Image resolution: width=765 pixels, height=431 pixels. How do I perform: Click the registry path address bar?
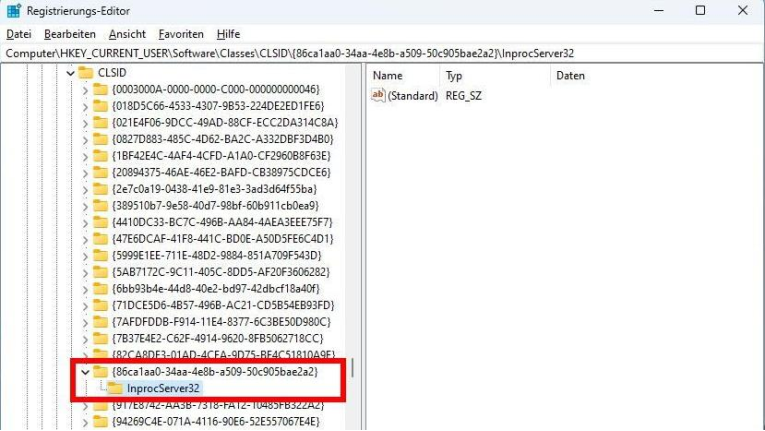(x=382, y=53)
